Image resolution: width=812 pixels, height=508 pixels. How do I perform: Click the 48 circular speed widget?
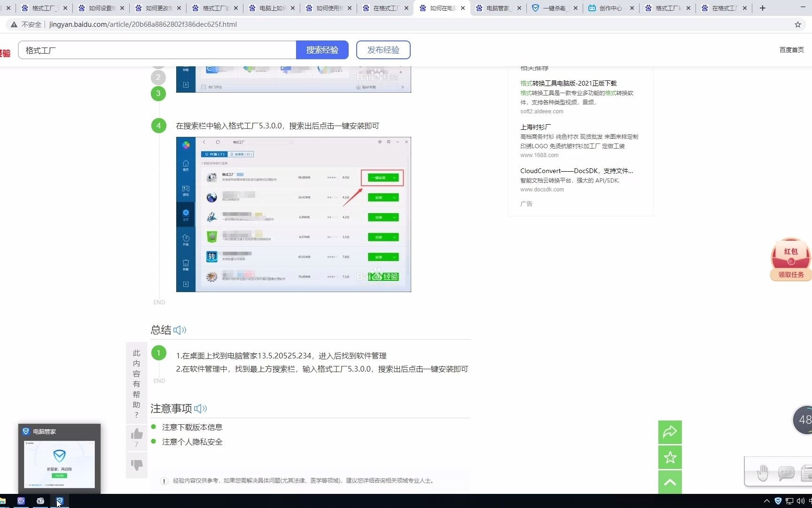pyautogui.click(x=804, y=420)
